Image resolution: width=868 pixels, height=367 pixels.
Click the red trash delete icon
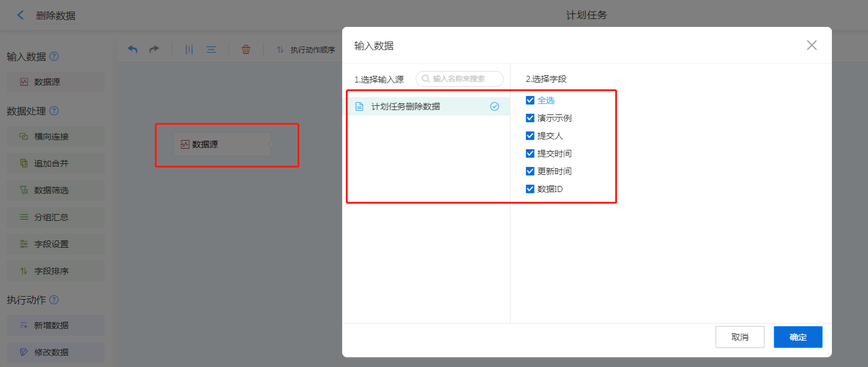pyautogui.click(x=246, y=50)
